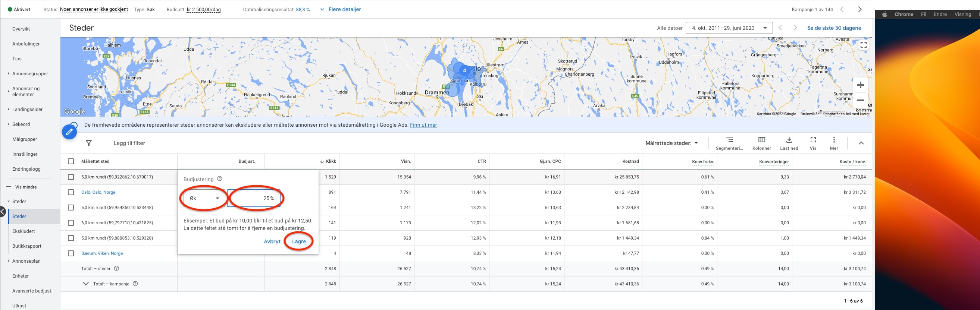Click the Klikk sort arrow header
980x310 pixels.
(328, 161)
